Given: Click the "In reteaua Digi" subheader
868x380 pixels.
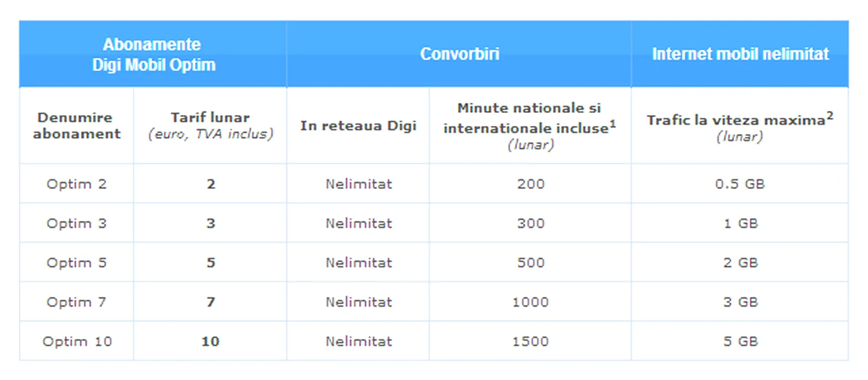Looking at the screenshot, I should coord(358,126).
